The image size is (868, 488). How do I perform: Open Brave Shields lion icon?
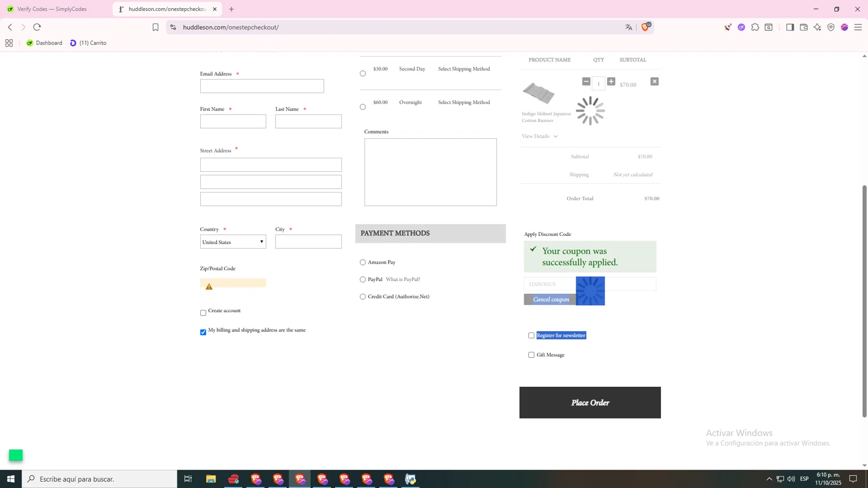(x=646, y=27)
